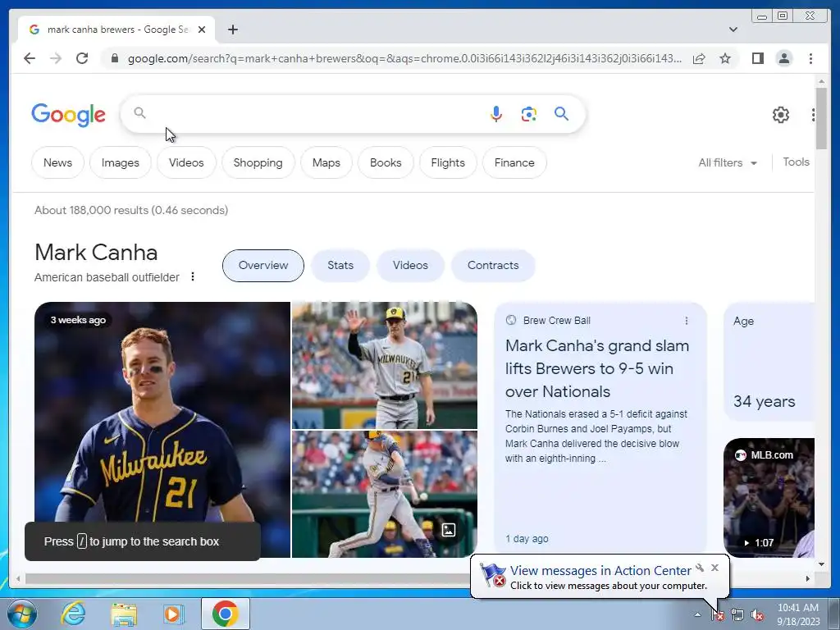This screenshot has height=630, width=840.
Task: Open Windows Media Player from taskbar
Action: [173, 614]
